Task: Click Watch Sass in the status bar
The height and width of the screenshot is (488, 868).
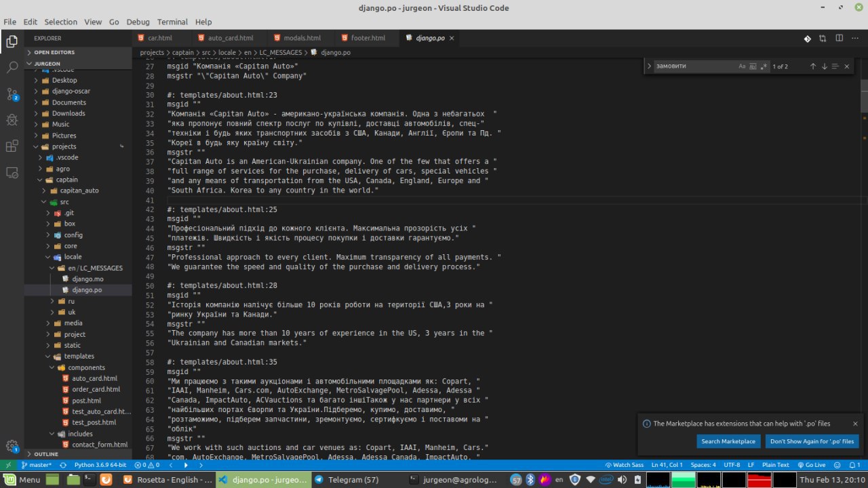Action: coord(624,465)
